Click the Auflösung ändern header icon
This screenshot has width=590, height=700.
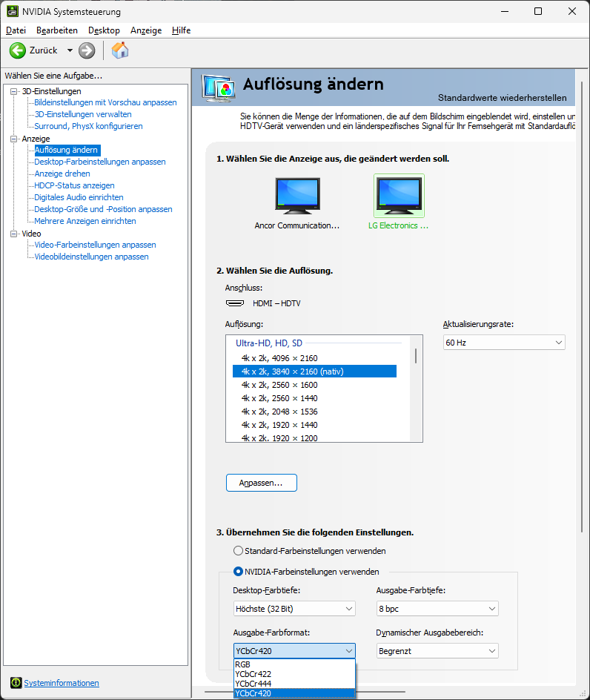218,88
